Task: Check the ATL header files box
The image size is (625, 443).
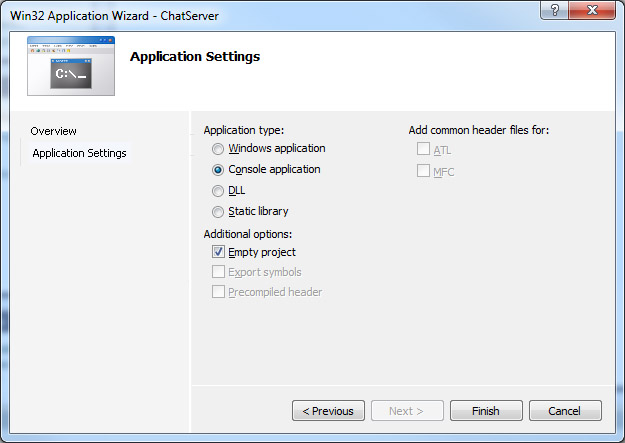Action: click(x=423, y=149)
